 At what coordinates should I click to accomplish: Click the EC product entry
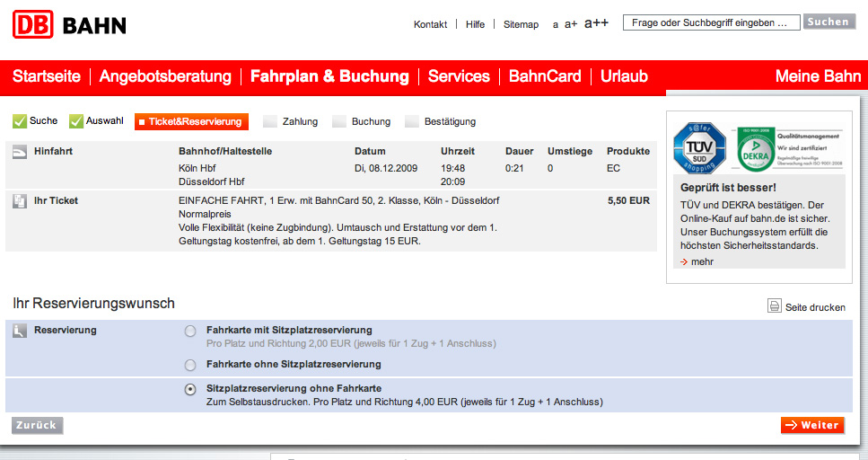point(613,168)
